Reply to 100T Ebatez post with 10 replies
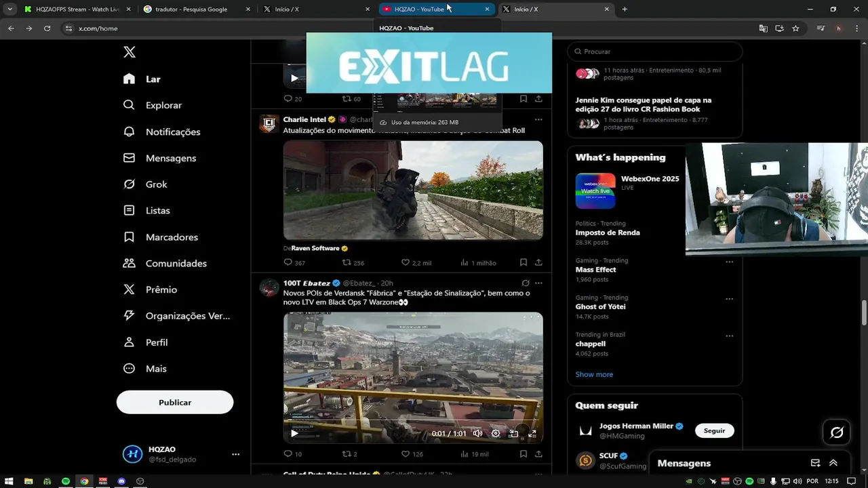The image size is (868, 488). click(x=292, y=454)
